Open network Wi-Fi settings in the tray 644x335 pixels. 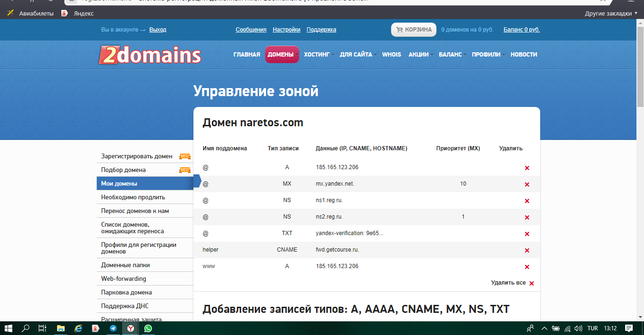click(568, 328)
